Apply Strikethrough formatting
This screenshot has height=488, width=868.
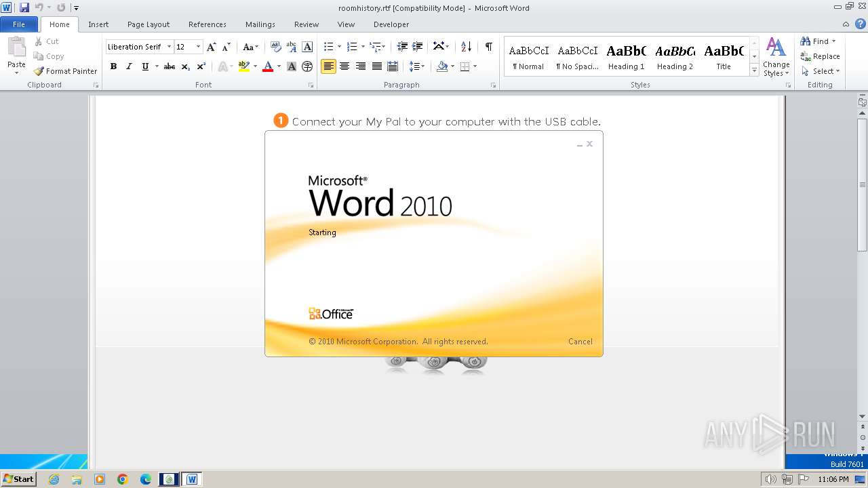(170, 66)
